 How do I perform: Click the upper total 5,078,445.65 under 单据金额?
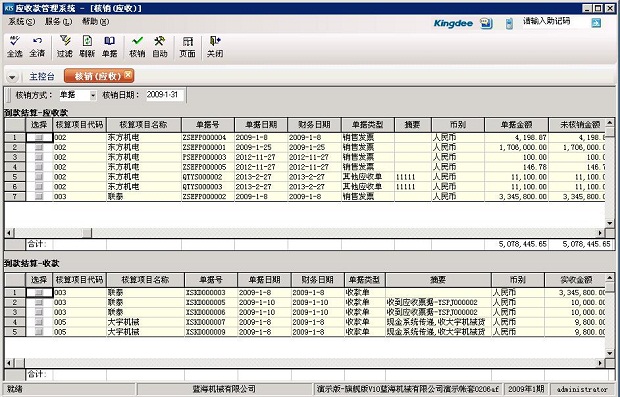tap(516, 244)
